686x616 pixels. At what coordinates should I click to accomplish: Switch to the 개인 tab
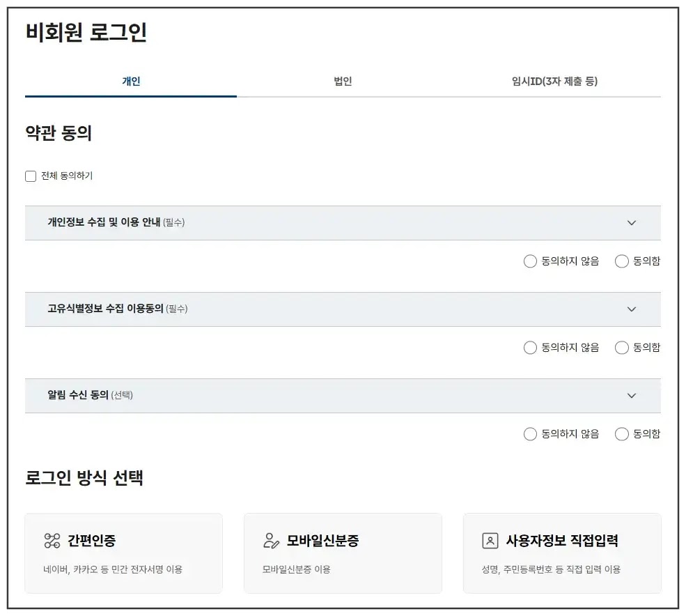tap(131, 82)
